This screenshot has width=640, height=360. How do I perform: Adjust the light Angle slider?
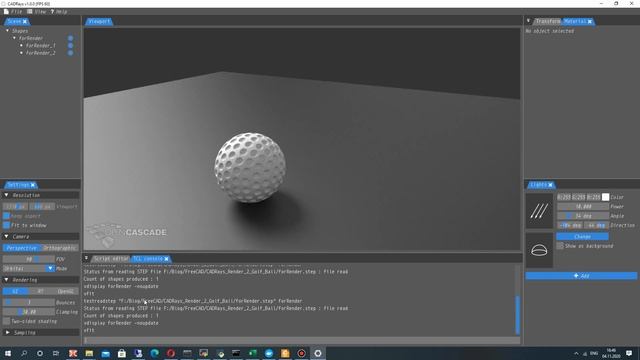582,216
